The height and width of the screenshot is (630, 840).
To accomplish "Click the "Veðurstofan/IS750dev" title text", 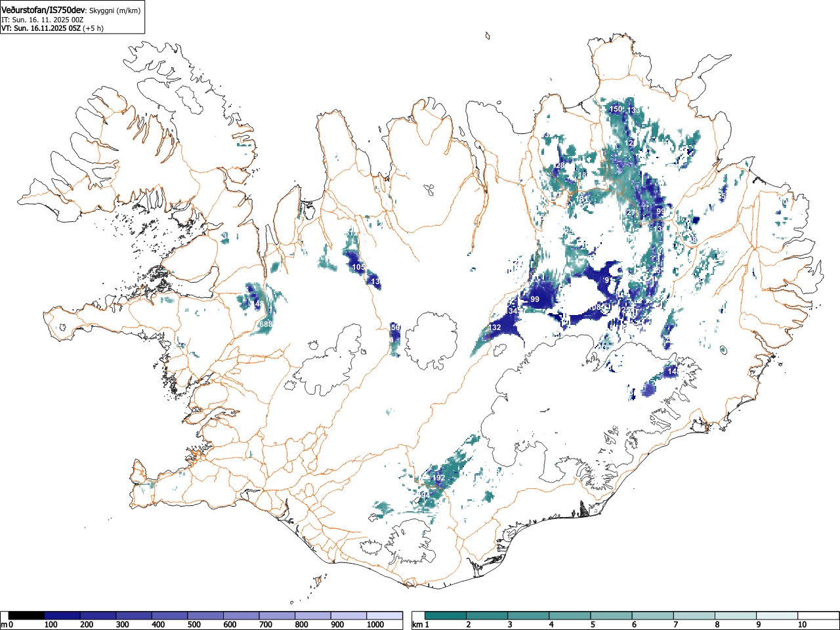I will 44,10.
